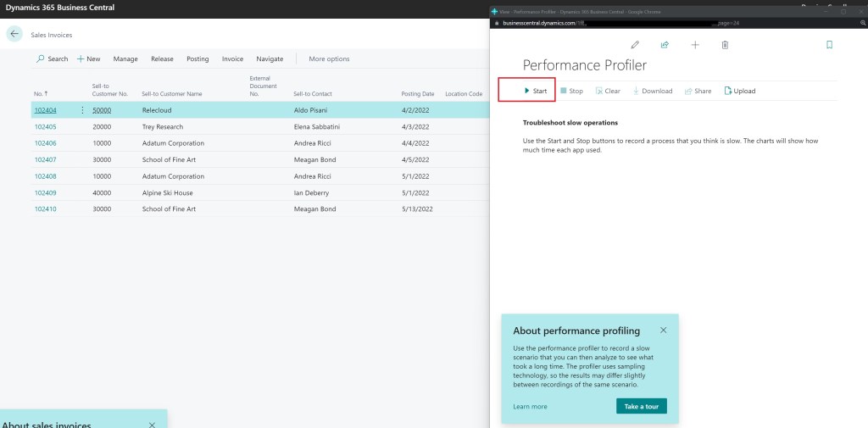
Task: Click the trash delete icon in Profiler
Action: click(725, 45)
